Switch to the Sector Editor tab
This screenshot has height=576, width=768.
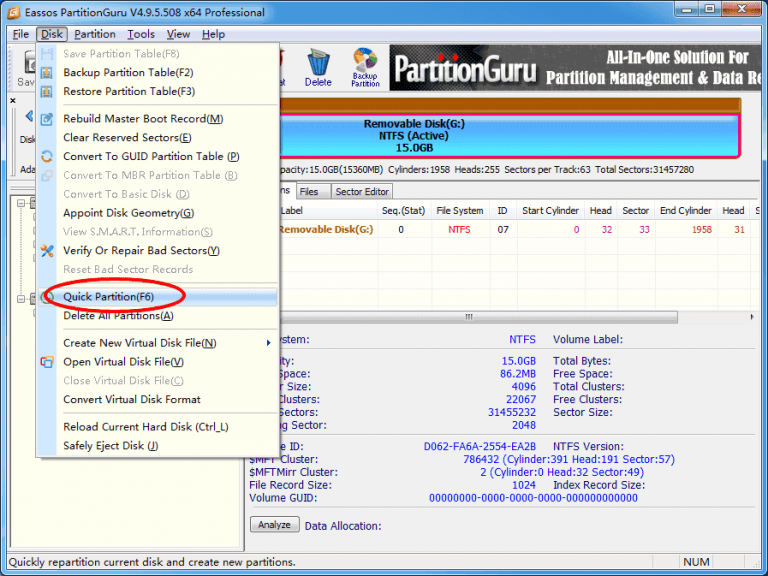tap(362, 192)
